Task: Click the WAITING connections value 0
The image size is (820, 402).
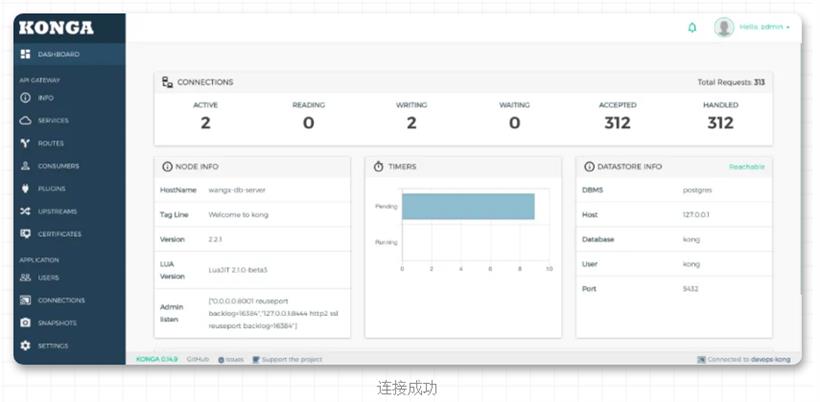Action: [515, 123]
